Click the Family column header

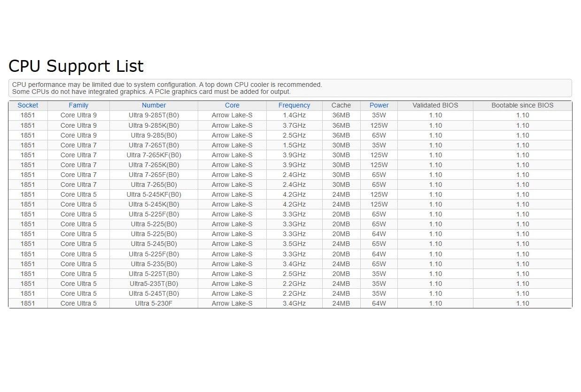78,105
